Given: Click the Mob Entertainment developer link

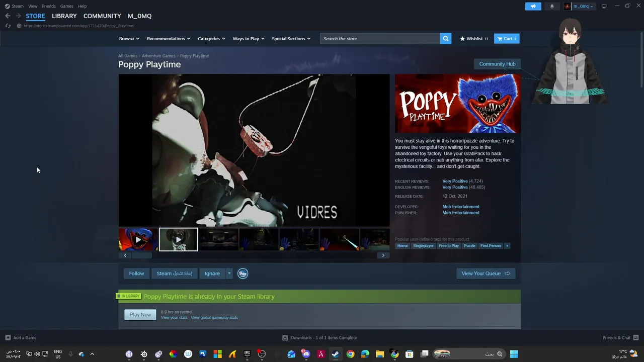Looking at the screenshot, I should (x=461, y=207).
